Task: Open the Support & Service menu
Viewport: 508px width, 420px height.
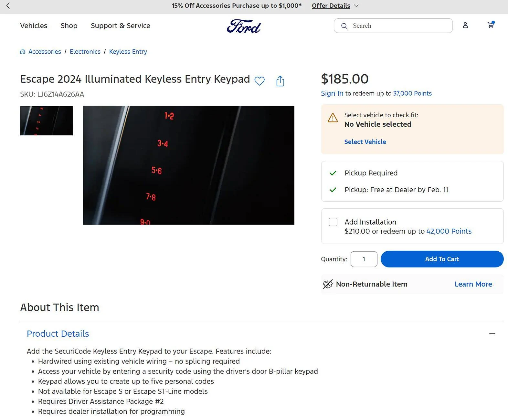Action: click(120, 26)
